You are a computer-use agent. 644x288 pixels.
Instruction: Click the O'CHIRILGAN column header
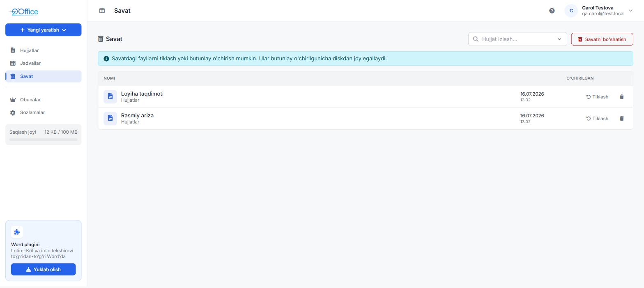580,78
